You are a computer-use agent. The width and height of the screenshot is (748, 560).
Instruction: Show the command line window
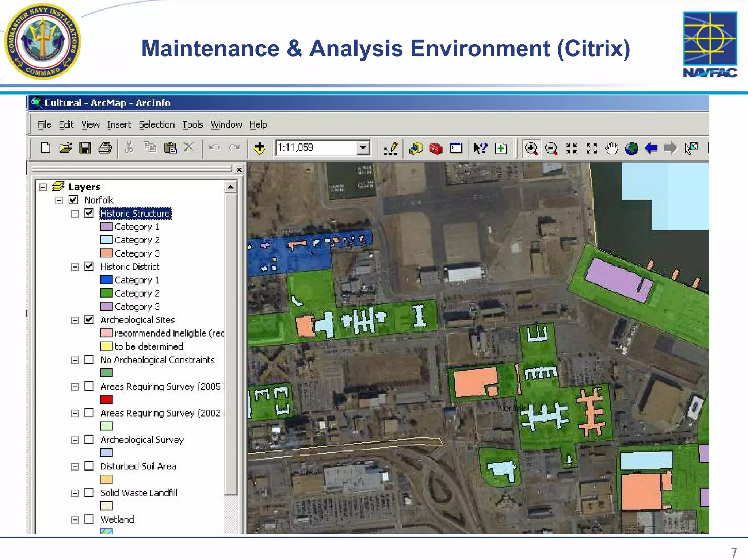456,148
